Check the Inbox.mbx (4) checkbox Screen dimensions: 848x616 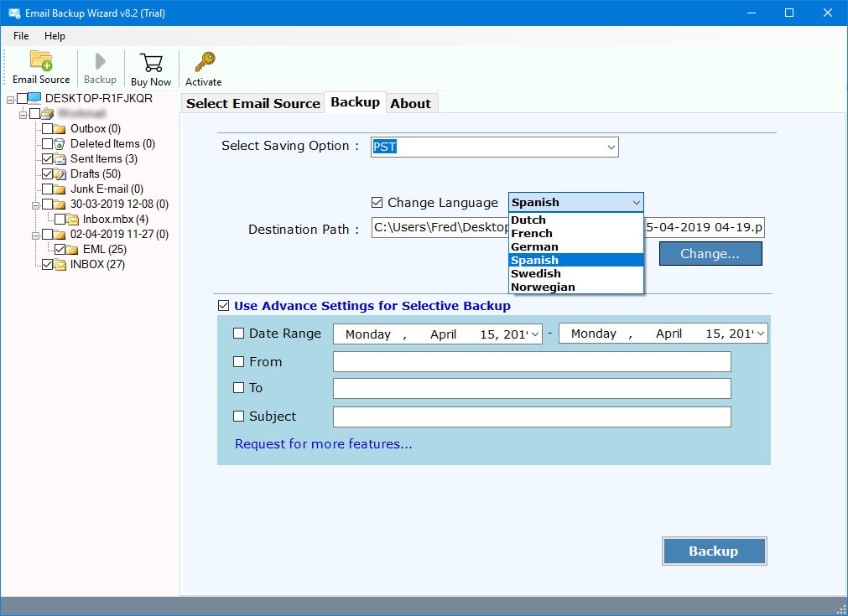(60, 219)
